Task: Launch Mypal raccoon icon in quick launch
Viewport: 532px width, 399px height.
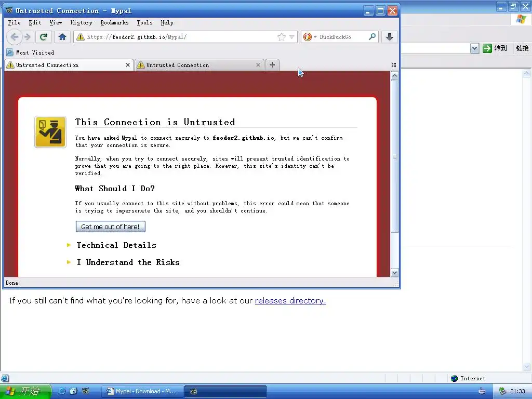Action: pos(86,391)
